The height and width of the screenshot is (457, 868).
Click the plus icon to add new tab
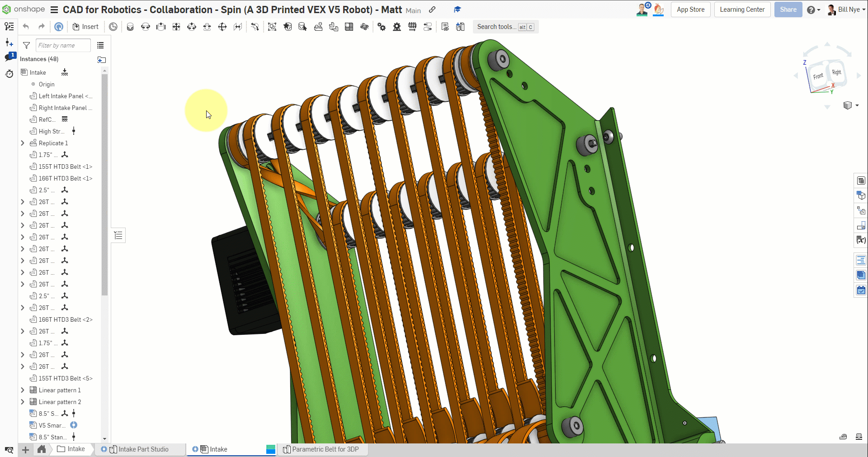(x=26, y=449)
